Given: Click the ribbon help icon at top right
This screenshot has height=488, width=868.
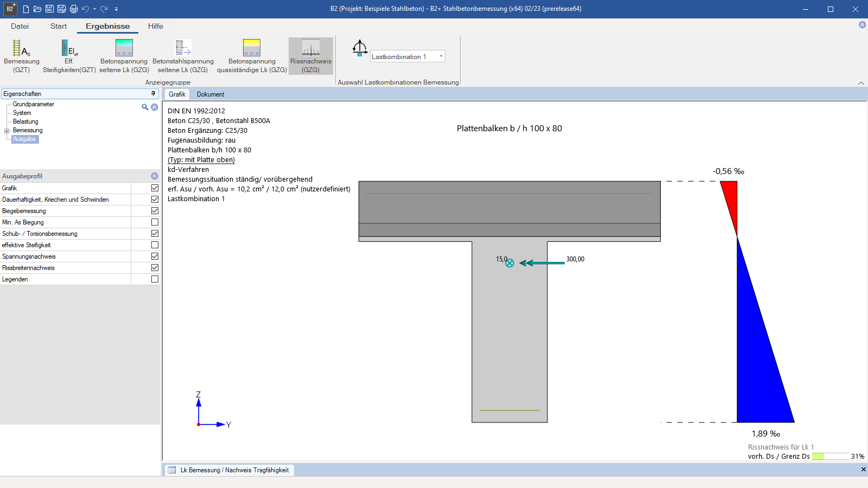Looking at the screenshot, I should tap(862, 25).
